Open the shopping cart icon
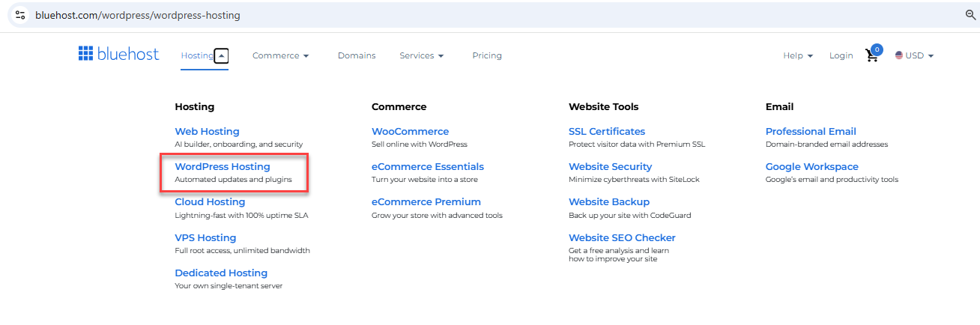This screenshot has width=980, height=325. pyautogui.click(x=873, y=55)
